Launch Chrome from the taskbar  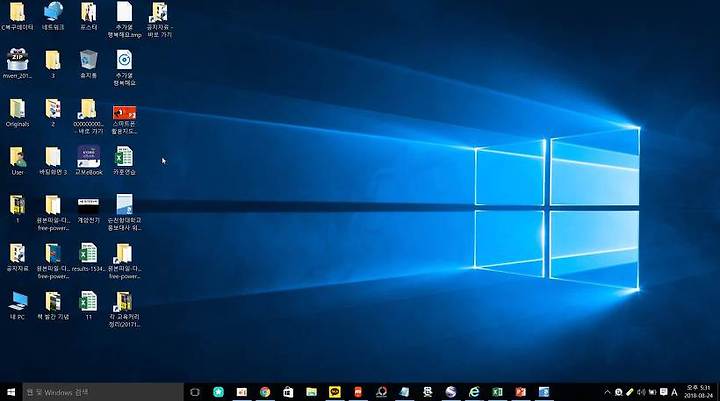coord(265,392)
